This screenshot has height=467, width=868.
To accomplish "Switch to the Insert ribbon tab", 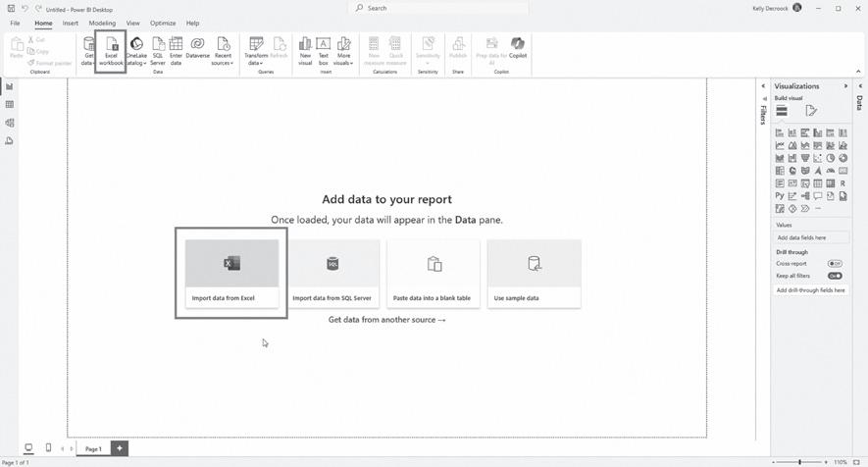I will point(71,24).
